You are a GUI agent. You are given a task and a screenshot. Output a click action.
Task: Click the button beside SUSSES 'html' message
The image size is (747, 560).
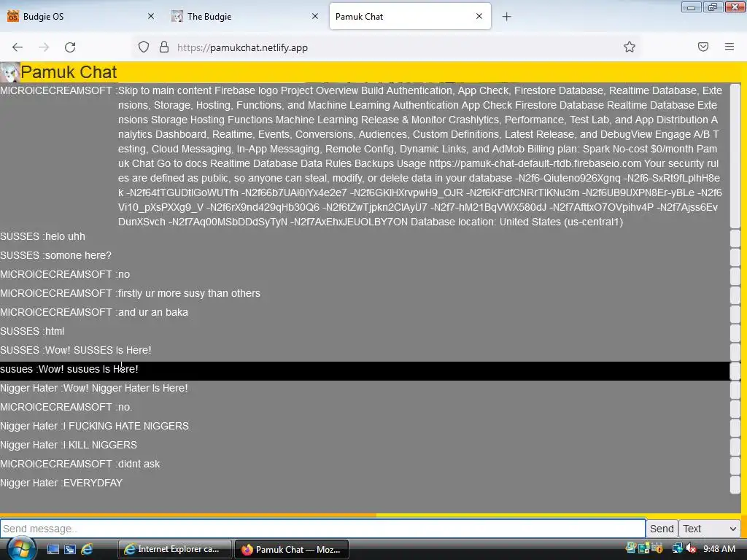tap(735, 332)
